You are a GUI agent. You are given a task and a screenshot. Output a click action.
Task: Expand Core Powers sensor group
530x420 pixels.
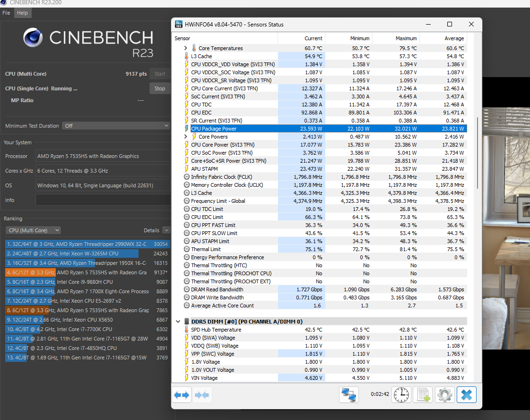click(185, 137)
